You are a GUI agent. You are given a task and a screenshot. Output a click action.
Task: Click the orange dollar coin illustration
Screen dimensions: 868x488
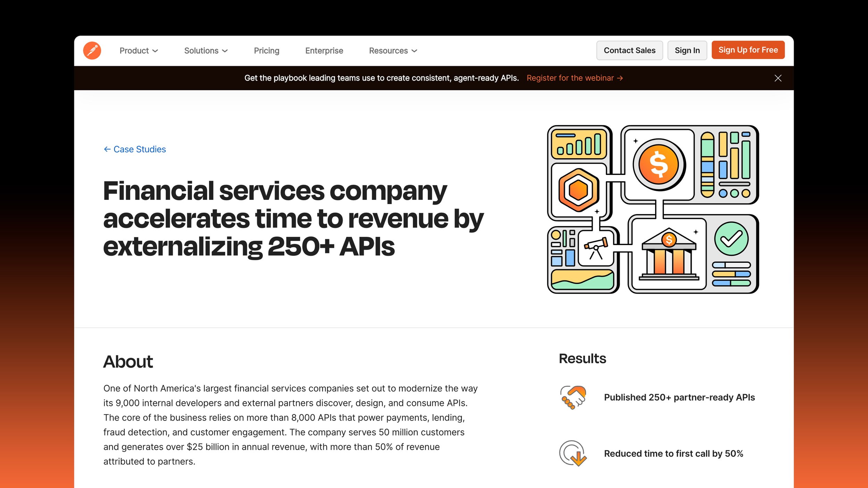[x=659, y=164]
